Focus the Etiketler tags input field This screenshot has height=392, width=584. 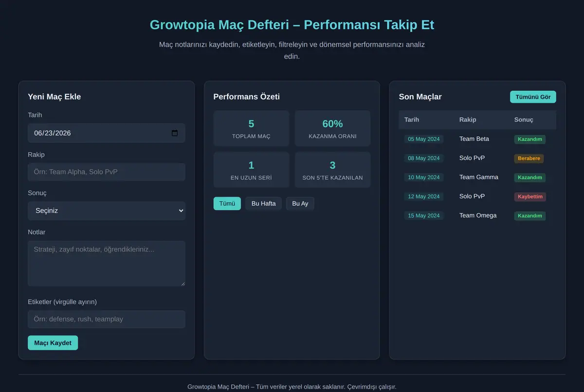click(x=107, y=319)
